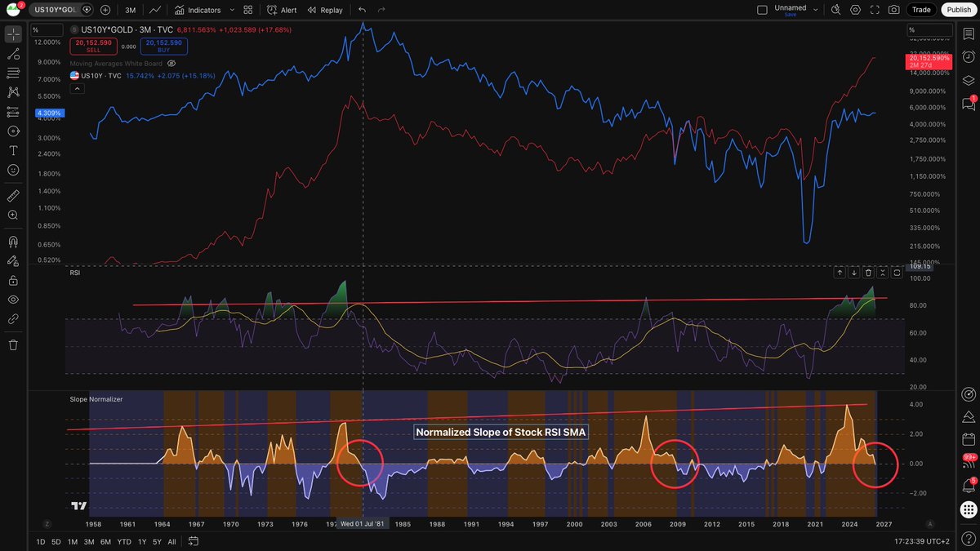Open the link drawings tool
The width and height of the screenshot is (980, 551).
tap(13, 319)
